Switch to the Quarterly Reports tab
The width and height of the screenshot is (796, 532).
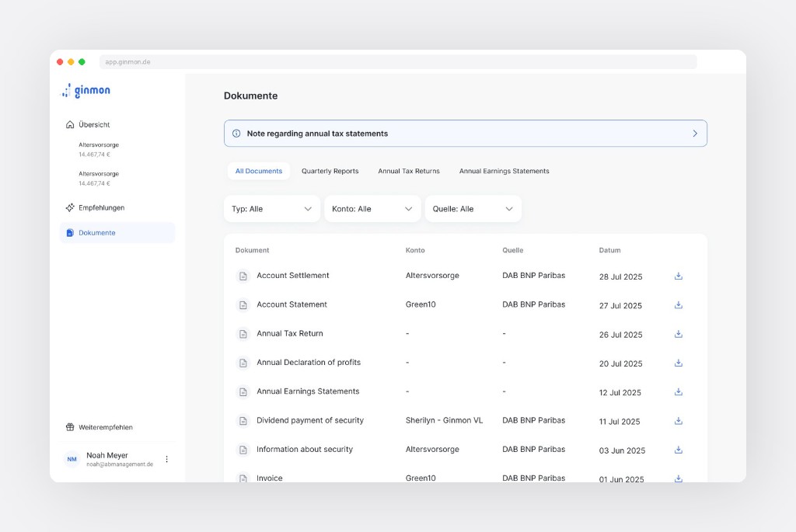point(330,171)
